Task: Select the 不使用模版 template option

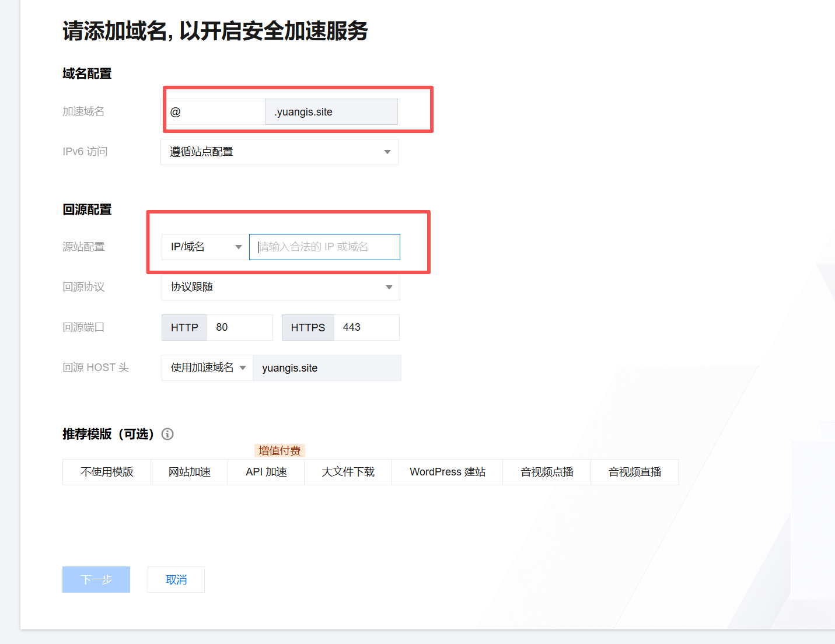Action: point(107,472)
